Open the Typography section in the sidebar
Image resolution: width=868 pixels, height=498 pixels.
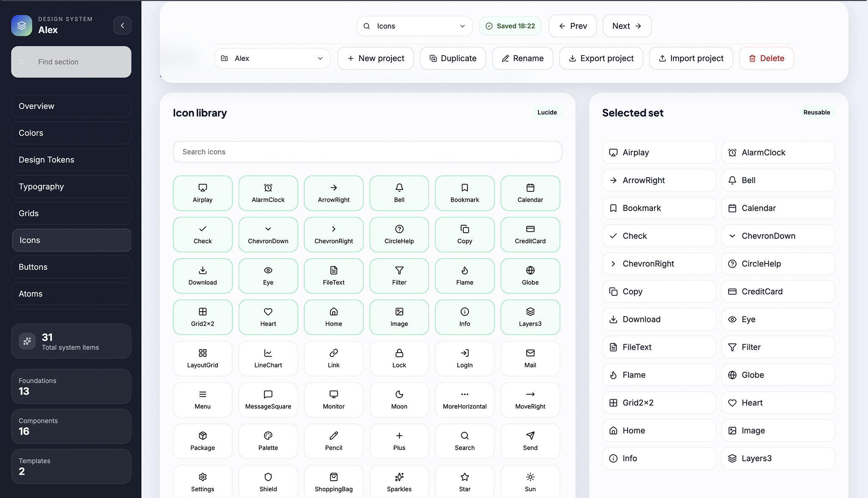[x=71, y=186]
